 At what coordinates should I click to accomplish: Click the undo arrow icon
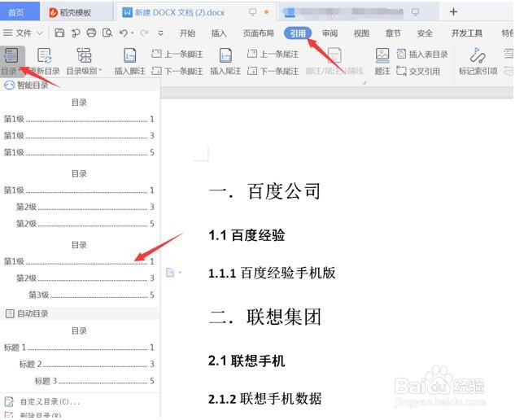[x=124, y=33]
